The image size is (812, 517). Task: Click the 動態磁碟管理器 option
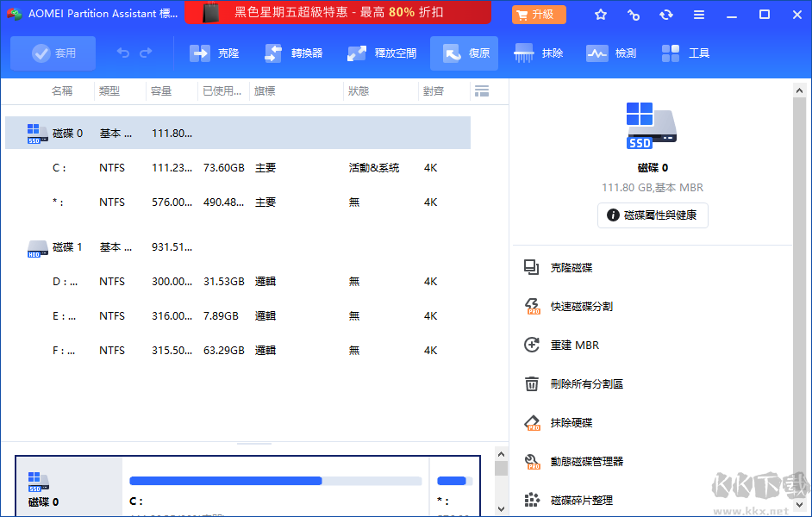(587, 462)
